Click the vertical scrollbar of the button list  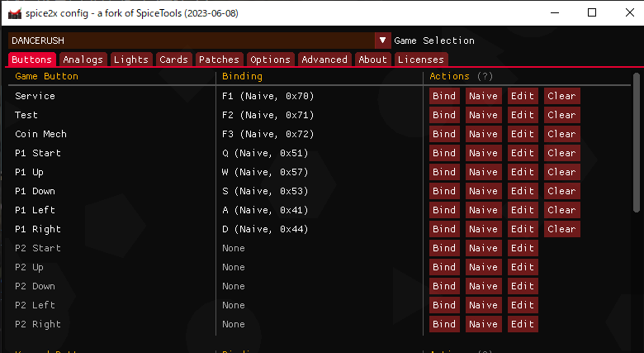coord(637,141)
